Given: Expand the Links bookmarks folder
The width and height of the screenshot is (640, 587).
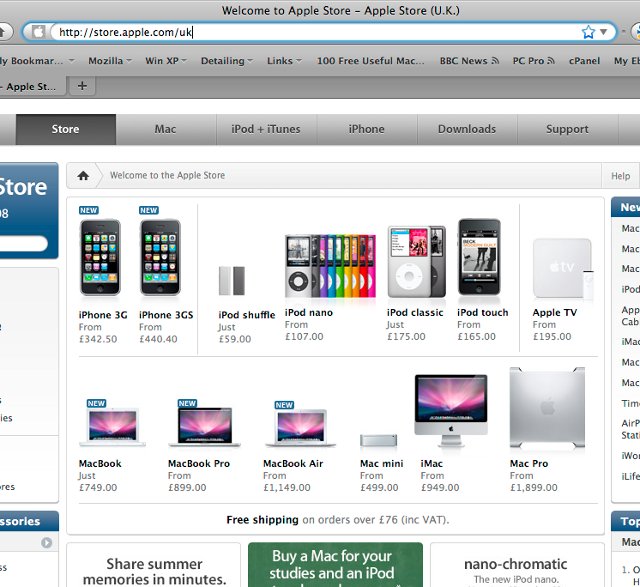Looking at the screenshot, I should click(x=284, y=61).
